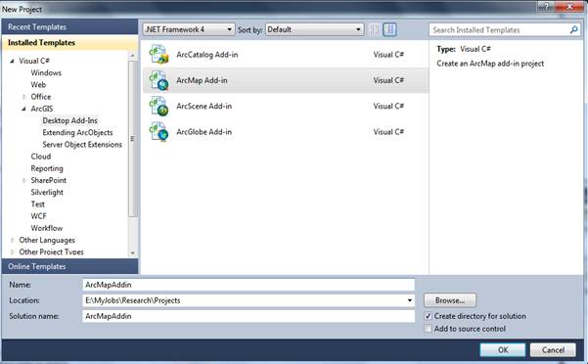Viewport: 588px width, 364px height.
Task: Select Desktop Add-Ins tree item
Action: pos(70,120)
